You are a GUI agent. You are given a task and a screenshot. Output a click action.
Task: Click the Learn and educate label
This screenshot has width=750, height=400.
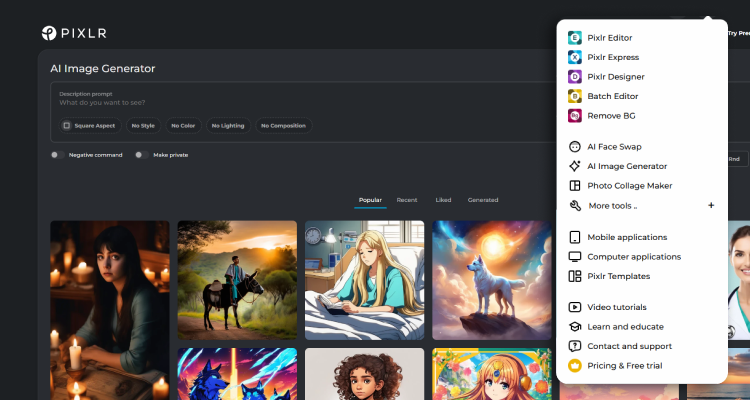[626, 327]
